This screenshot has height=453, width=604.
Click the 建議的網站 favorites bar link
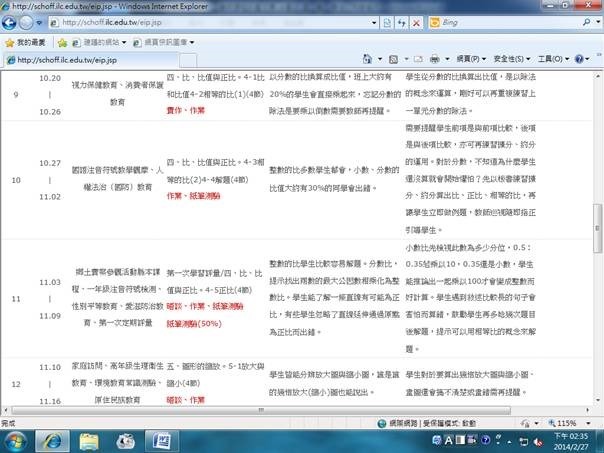[x=96, y=43]
